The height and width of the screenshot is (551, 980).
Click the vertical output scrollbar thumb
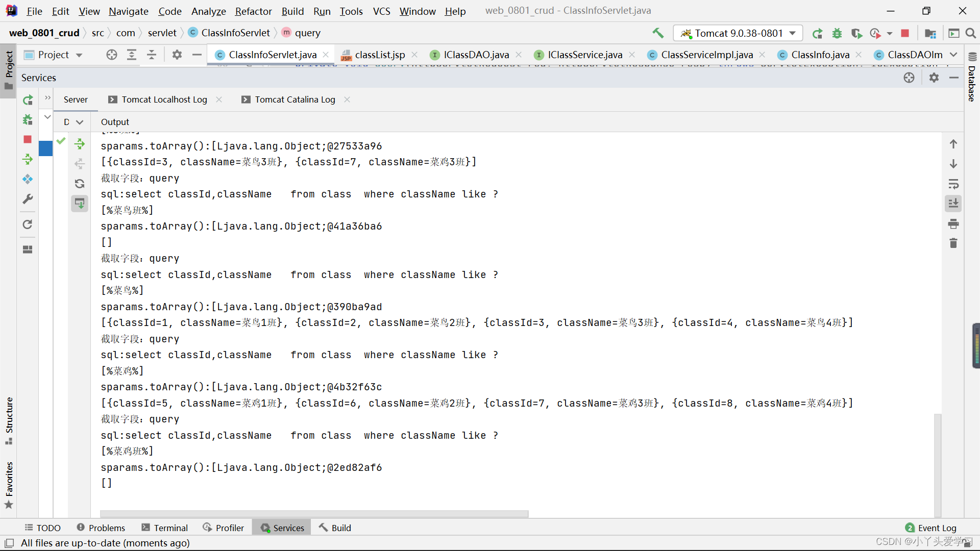(937, 465)
